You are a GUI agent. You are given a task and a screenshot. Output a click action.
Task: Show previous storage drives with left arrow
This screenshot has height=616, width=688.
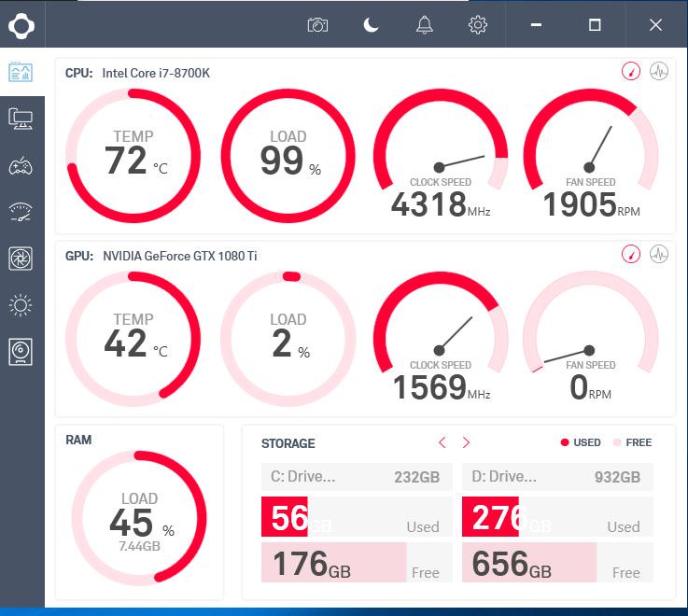coord(442,442)
